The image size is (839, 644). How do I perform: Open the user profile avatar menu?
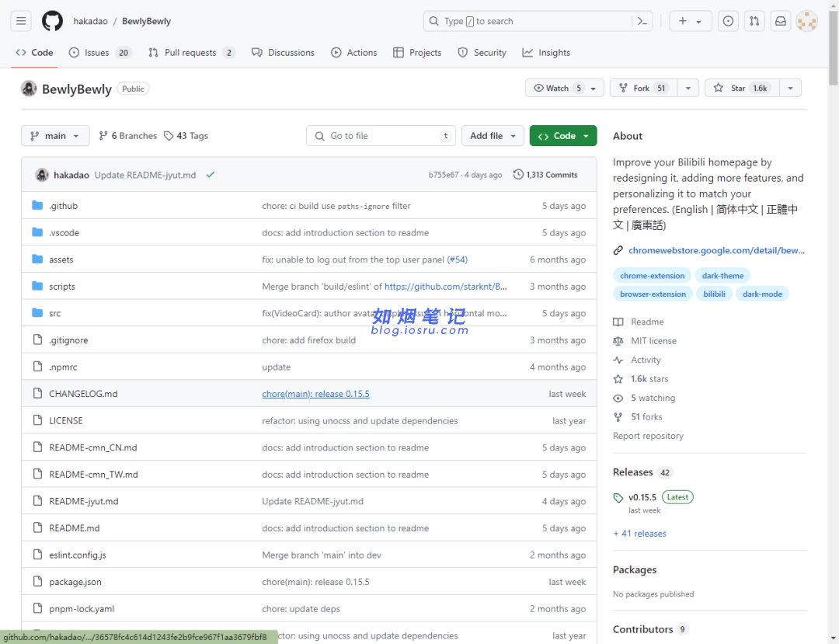click(806, 21)
